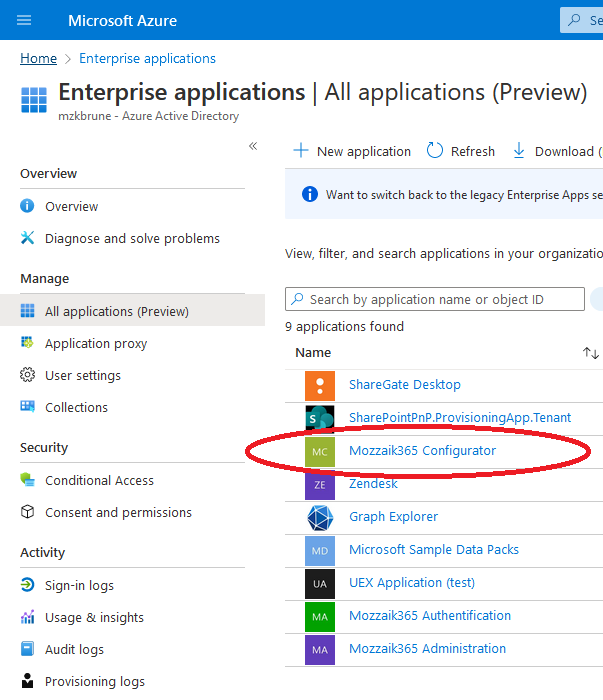Open Consent and permissions page

pyautogui.click(x=118, y=512)
